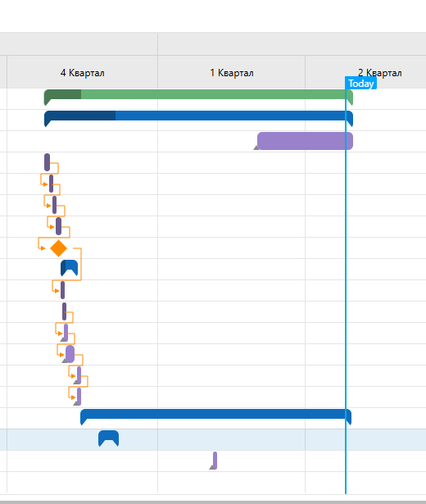Viewport: 426px width, 504px height.
Task: Click the 4 Квартал column header
Action: click(x=82, y=73)
